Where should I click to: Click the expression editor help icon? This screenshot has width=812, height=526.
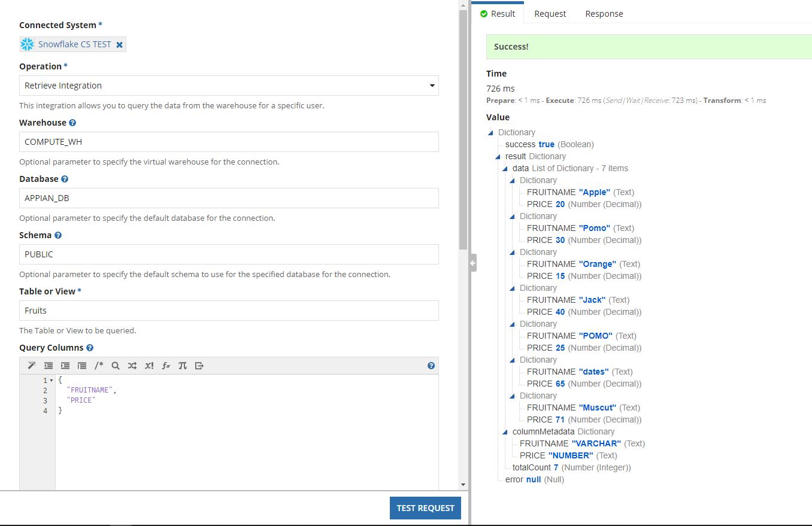click(431, 366)
